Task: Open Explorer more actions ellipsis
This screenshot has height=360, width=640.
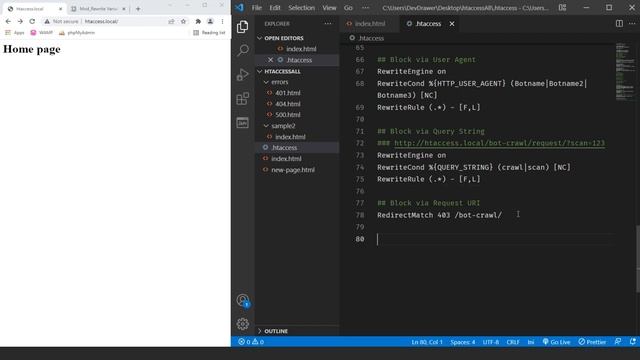Action: (328, 24)
